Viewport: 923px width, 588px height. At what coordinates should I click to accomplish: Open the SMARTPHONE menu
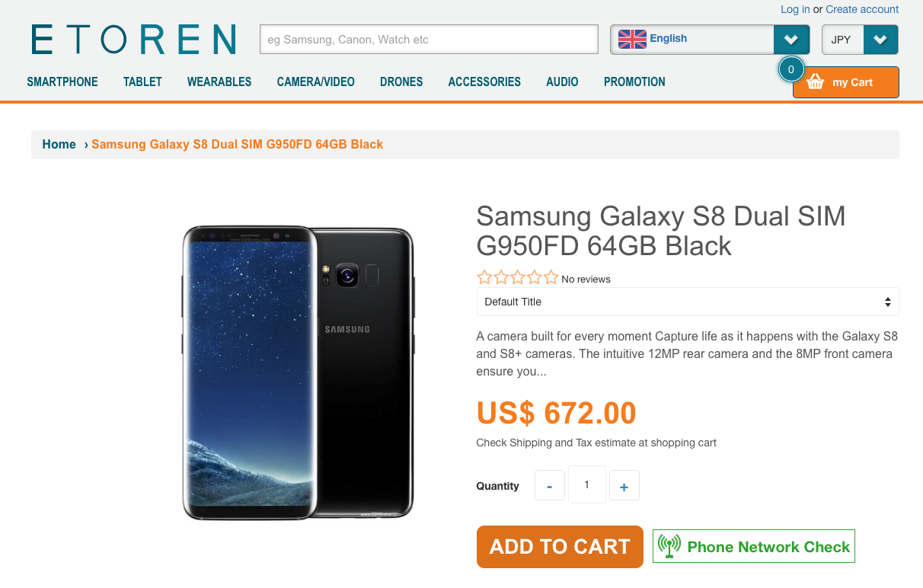[62, 81]
